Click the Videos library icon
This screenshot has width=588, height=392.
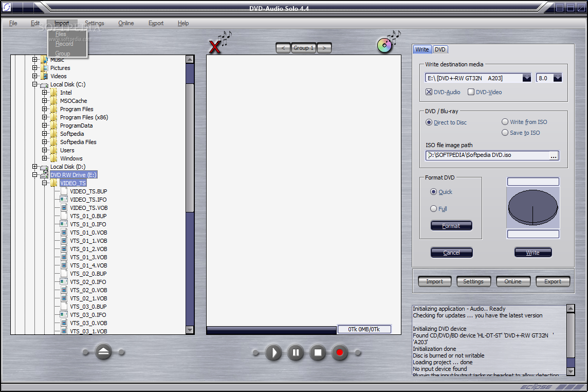point(45,76)
